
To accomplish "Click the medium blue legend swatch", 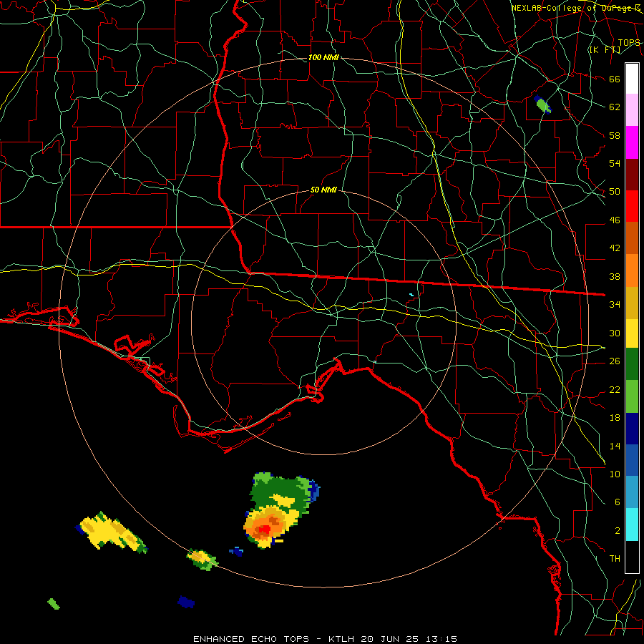I will tap(632, 460).
